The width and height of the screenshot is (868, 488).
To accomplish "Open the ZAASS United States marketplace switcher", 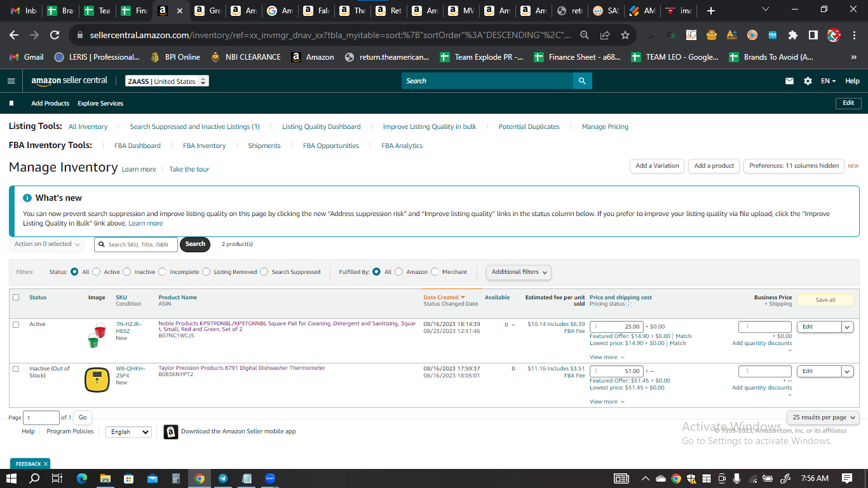I will (x=167, y=81).
